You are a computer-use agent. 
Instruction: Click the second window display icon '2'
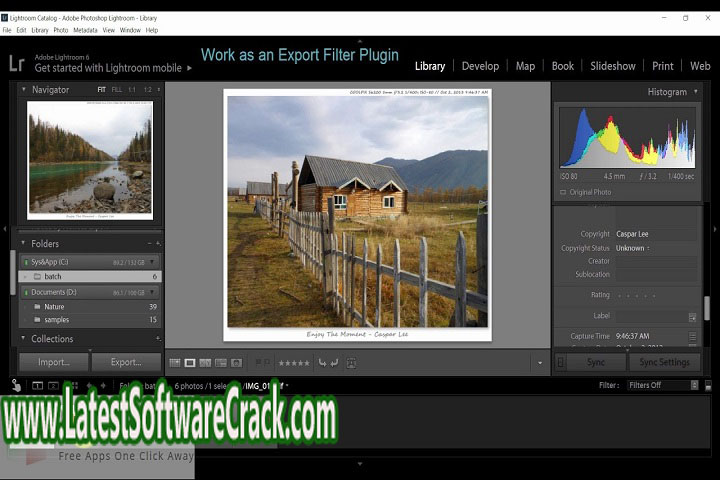53,385
